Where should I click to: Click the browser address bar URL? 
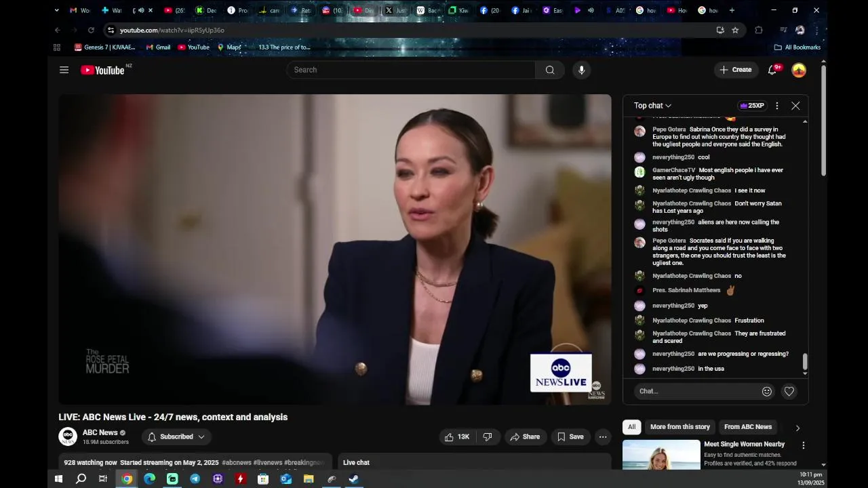point(172,30)
